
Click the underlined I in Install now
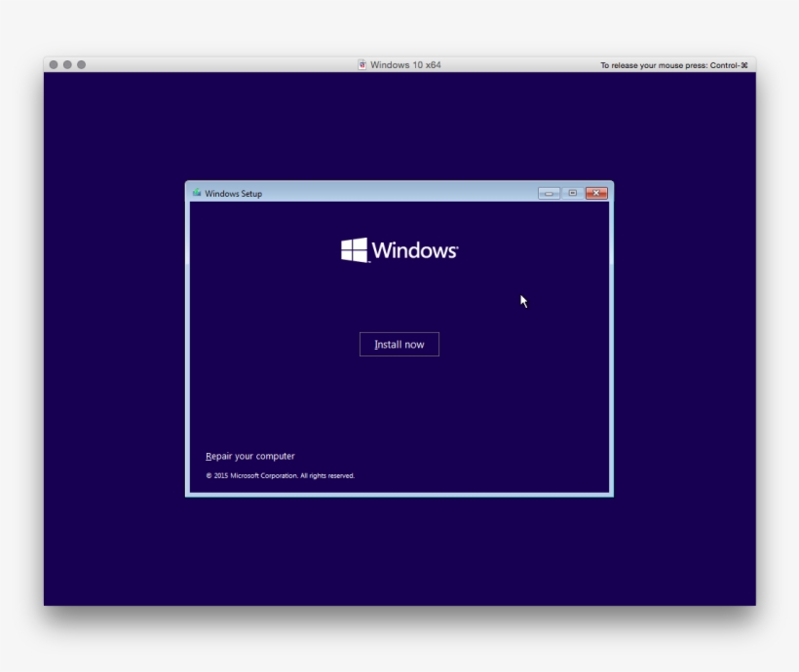pos(375,344)
